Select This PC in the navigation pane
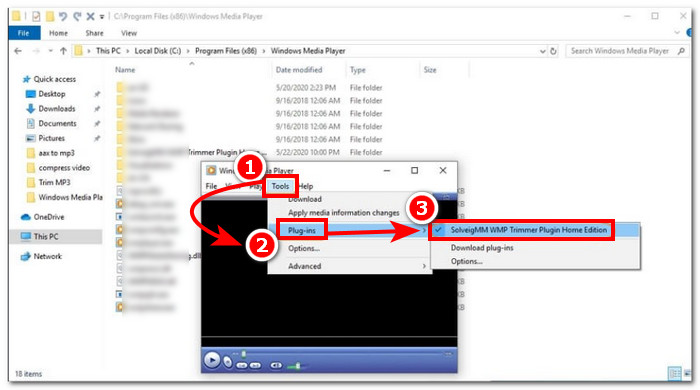Screen dimensions: 700x390 coord(56,236)
